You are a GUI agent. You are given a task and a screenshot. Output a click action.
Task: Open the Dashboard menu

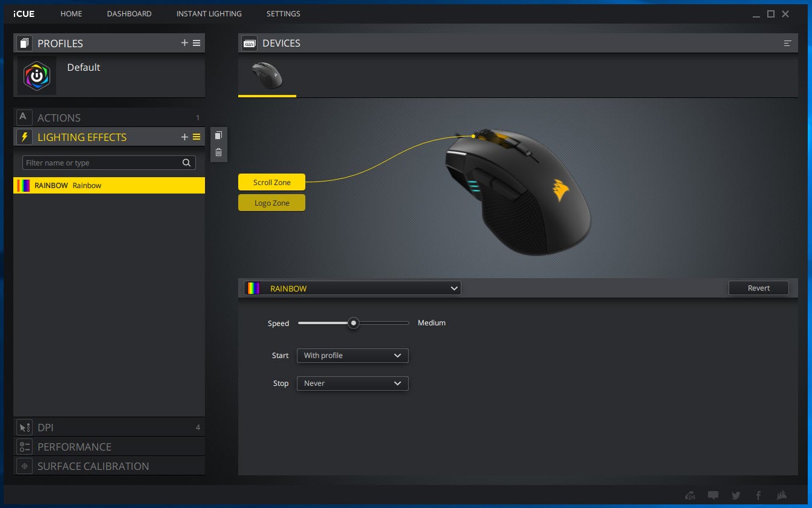[129, 13]
